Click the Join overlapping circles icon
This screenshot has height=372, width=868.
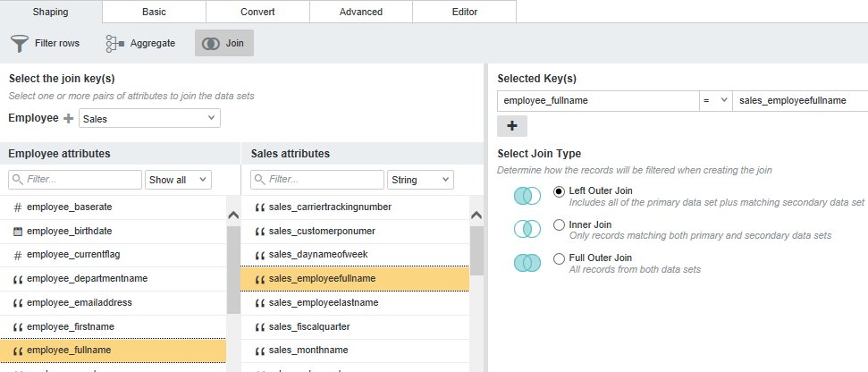[x=211, y=43]
